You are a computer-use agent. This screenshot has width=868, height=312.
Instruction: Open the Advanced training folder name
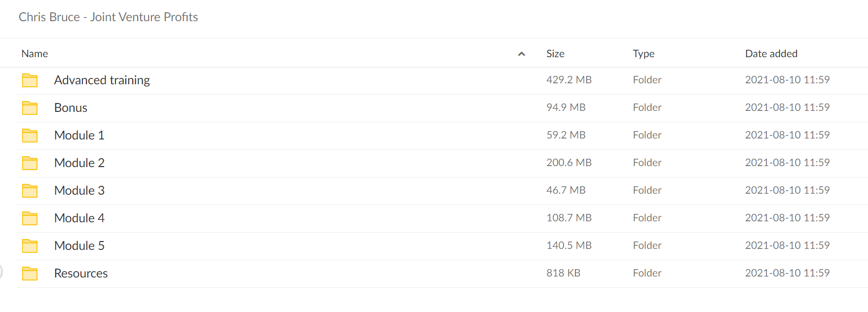point(102,80)
